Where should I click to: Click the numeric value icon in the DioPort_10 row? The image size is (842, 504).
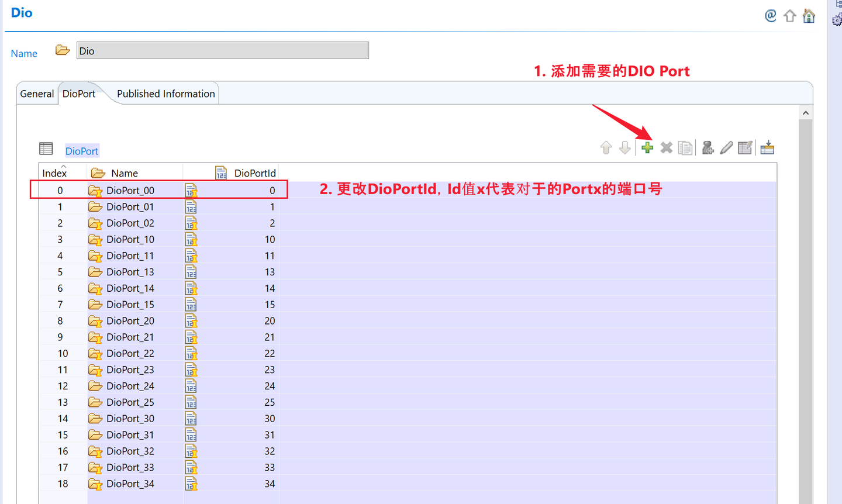pos(191,240)
